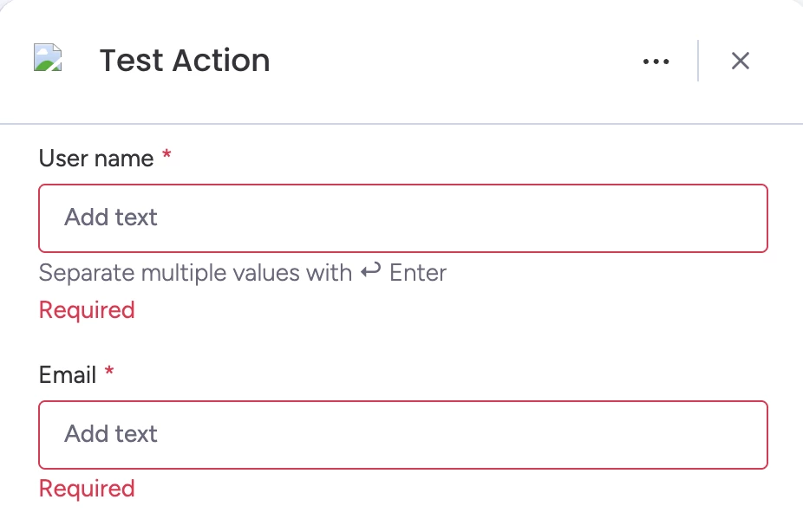Viewport: 803px width, 532px height.
Task: Click the red asterisk next to User name
Action: tap(167, 157)
